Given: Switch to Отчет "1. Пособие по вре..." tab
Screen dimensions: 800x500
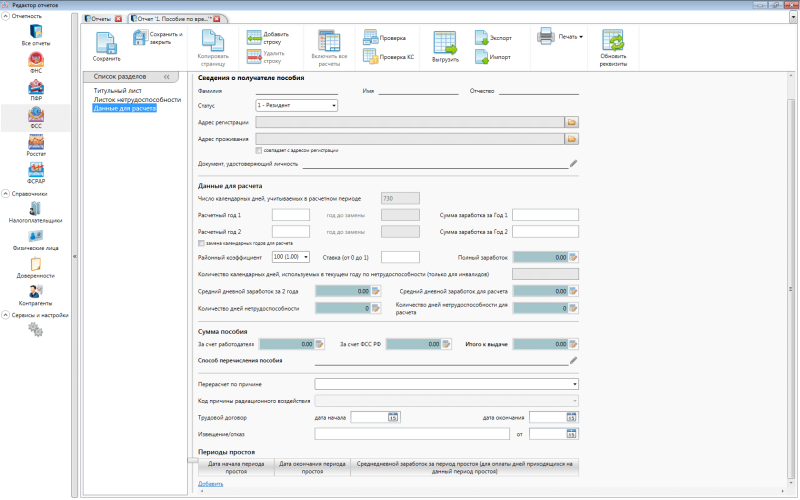Looking at the screenshot, I should (x=171, y=19).
